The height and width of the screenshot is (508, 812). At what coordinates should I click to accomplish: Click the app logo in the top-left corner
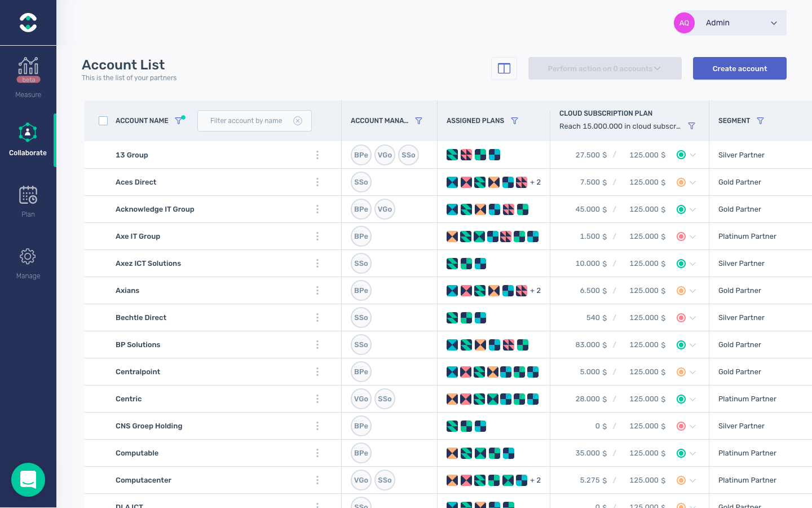click(28, 23)
